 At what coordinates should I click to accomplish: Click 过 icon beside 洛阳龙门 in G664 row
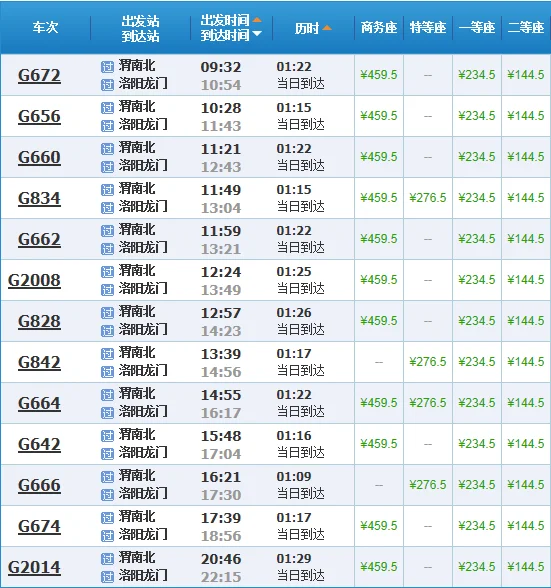click(107, 413)
